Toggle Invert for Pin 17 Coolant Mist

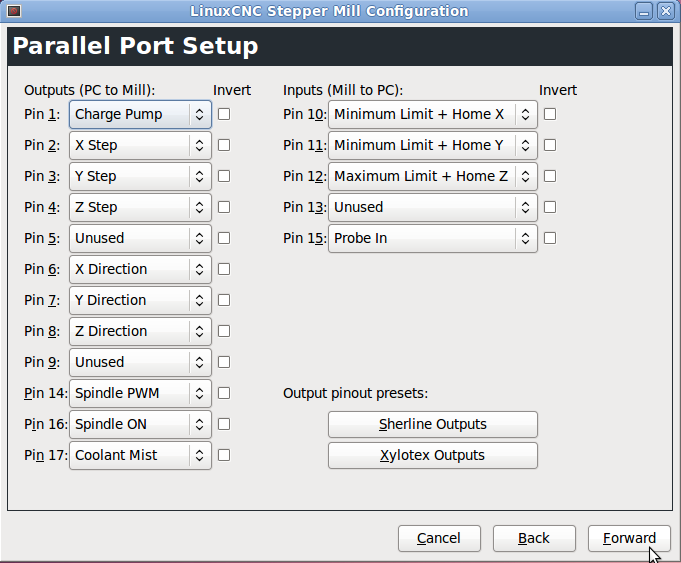(224, 455)
